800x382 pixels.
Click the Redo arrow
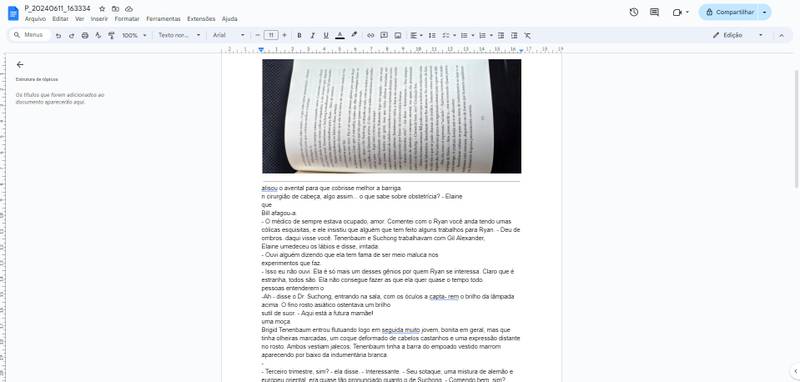coord(71,35)
